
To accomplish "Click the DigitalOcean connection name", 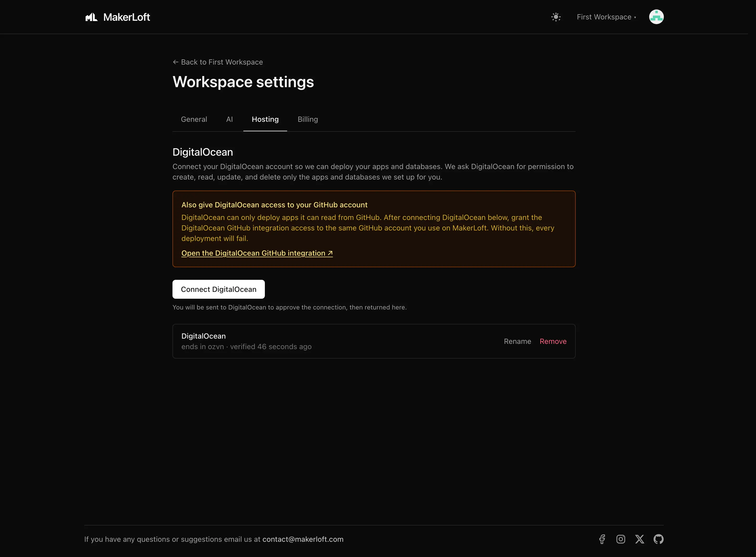I will 203,336.
